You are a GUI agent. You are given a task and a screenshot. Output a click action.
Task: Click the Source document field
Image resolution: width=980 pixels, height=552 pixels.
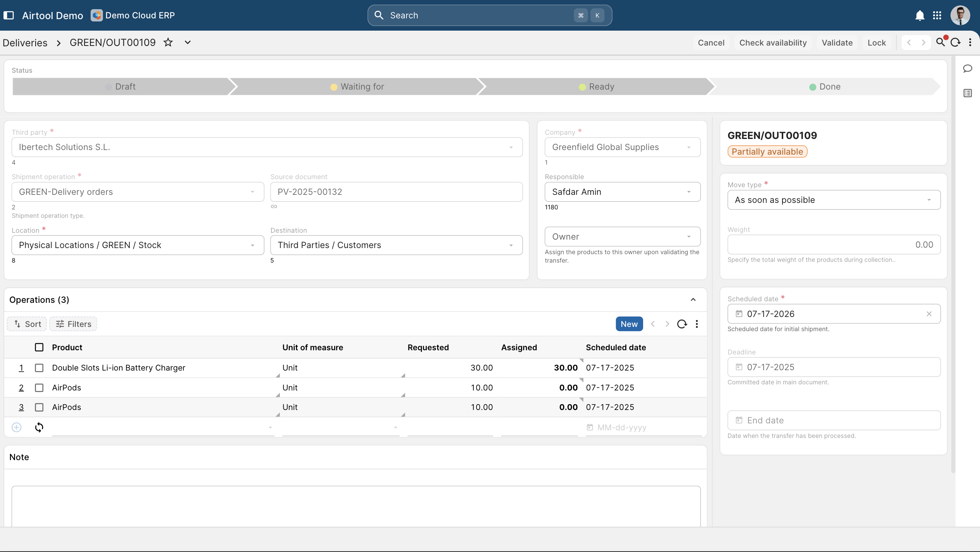(396, 192)
